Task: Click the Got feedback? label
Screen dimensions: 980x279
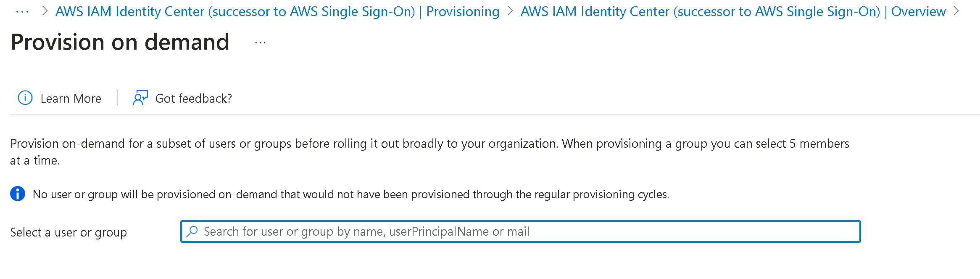Action: coord(193,98)
